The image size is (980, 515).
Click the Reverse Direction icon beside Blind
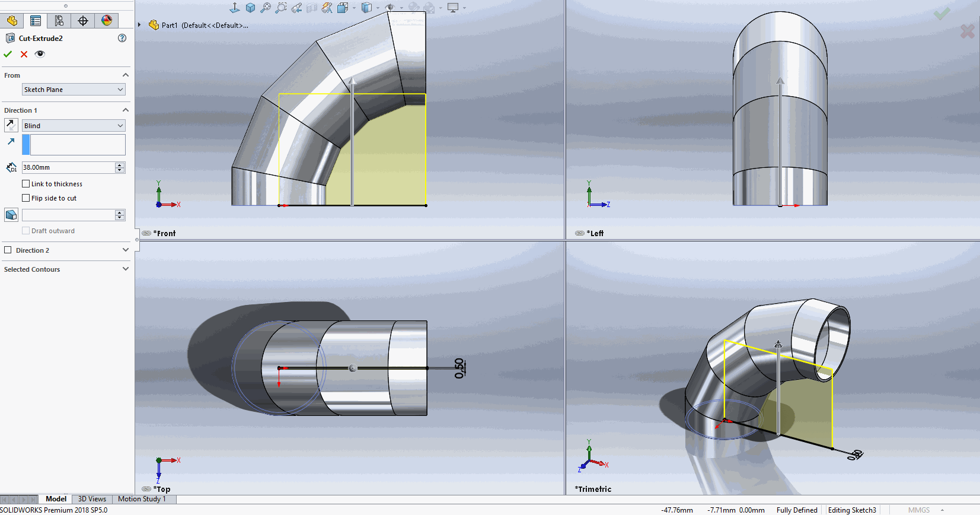(x=11, y=125)
